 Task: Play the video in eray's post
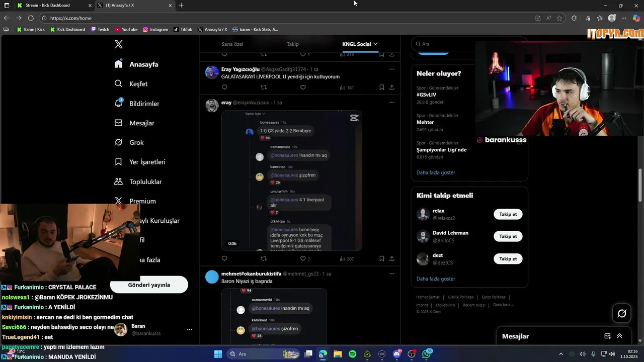point(292,180)
